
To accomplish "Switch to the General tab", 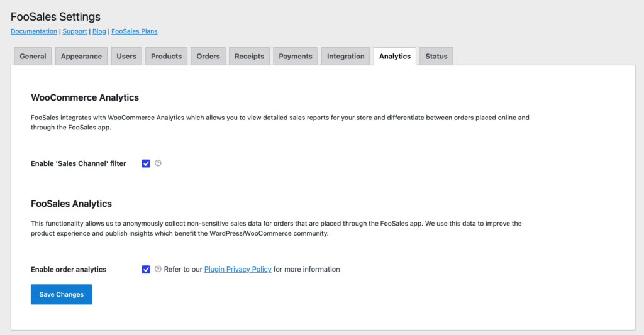I will 33,56.
